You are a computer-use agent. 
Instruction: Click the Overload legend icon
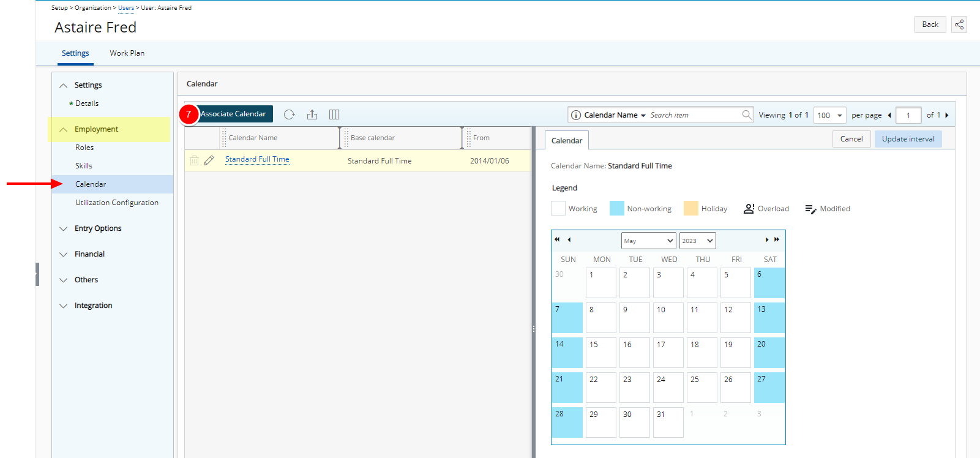[x=749, y=209]
